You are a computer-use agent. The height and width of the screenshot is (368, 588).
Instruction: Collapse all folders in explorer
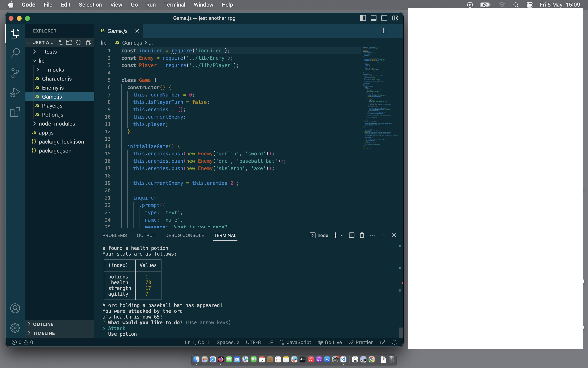(x=88, y=43)
